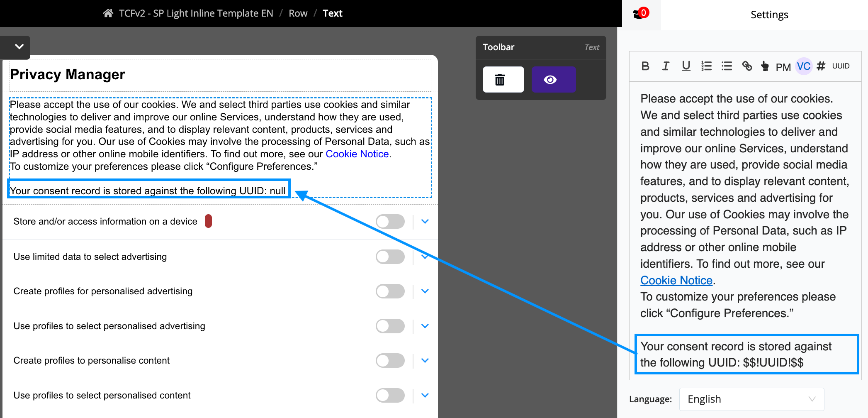This screenshot has height=418, width=868.
Task: Click the Privacy Manager heading
Action: click(x=68, y=75)
